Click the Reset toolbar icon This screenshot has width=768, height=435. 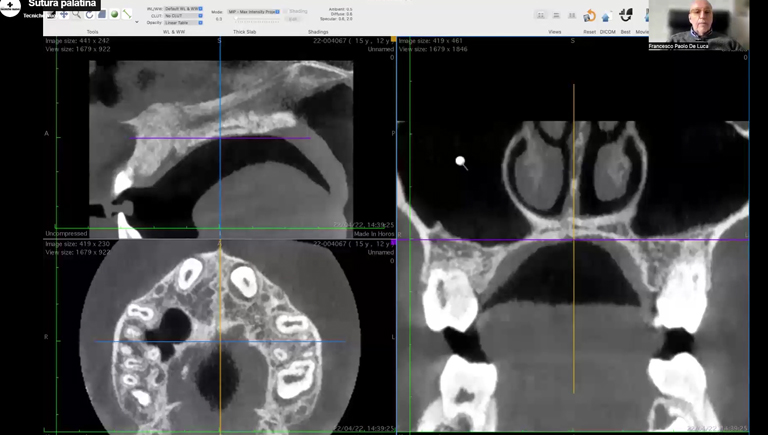(589, 16)
